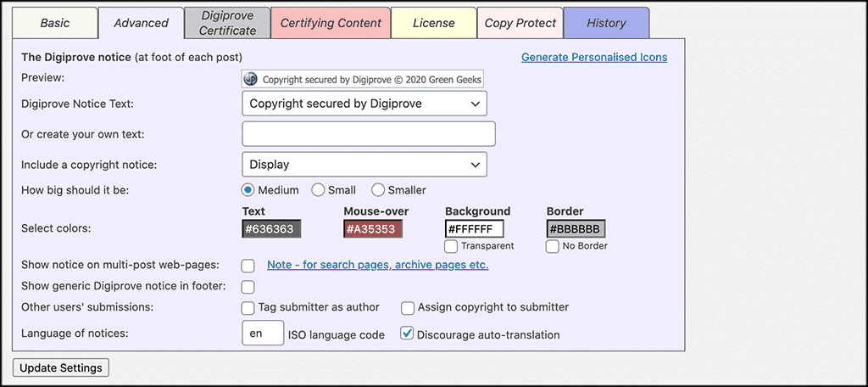
Task: Check show generic Digiprove notice in footer
Action: [248, 287]
